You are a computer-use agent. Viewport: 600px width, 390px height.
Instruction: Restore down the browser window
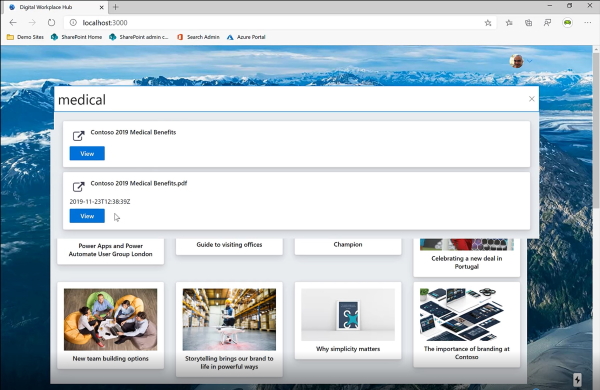click(570, 6)
